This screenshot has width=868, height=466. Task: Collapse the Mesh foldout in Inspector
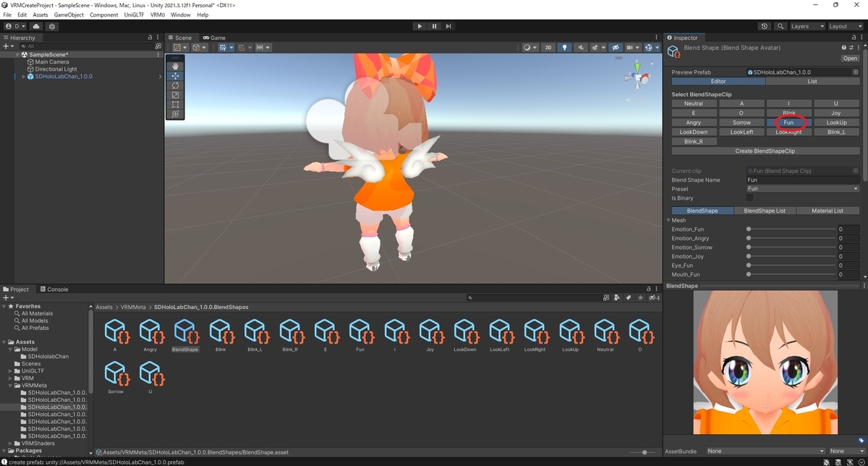[668, 221]
